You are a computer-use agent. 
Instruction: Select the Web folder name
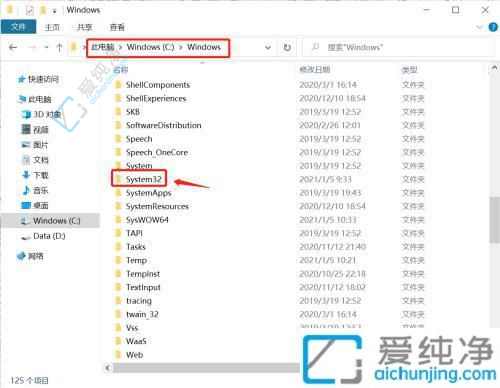134,355
